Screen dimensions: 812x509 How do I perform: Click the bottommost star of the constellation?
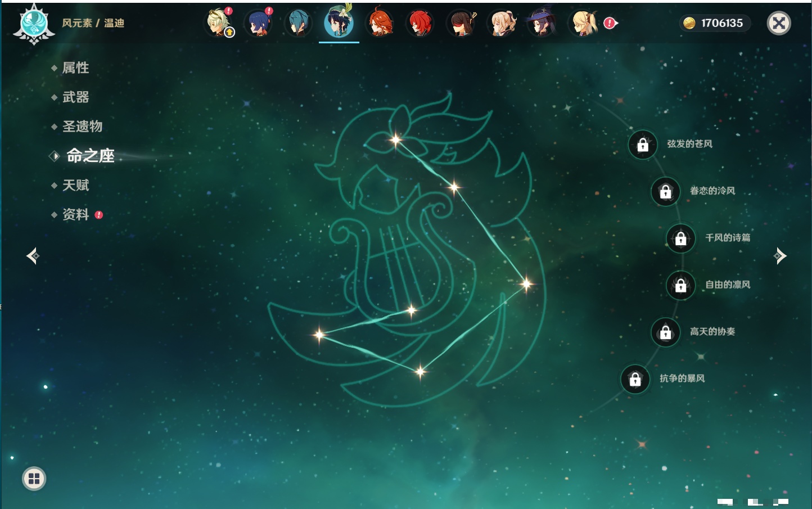[420, 371]
